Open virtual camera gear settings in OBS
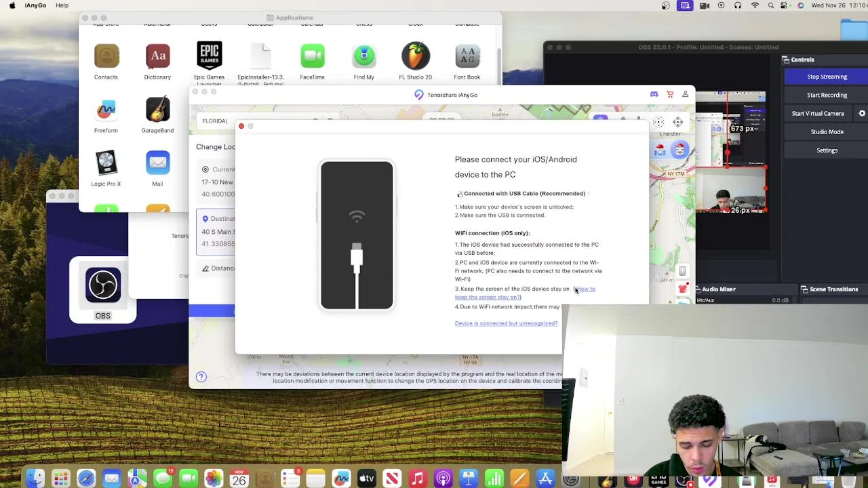Image resolution: width=868 pixels, height=488 pixels. (862, 113)
